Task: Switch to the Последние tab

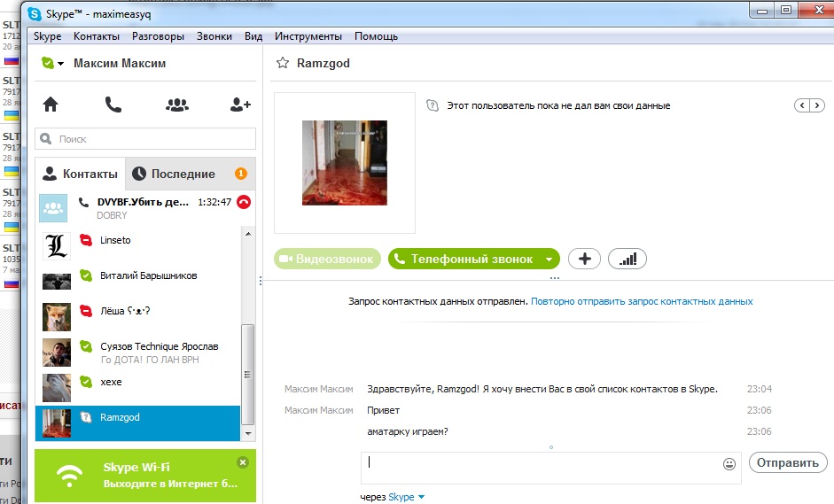Action: [x=191, y=174]
